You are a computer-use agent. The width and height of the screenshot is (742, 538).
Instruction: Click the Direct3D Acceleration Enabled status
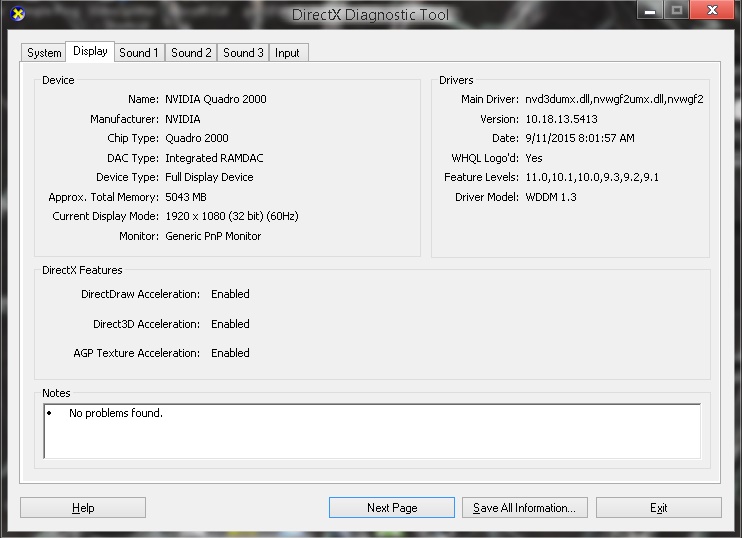point(230,324)
